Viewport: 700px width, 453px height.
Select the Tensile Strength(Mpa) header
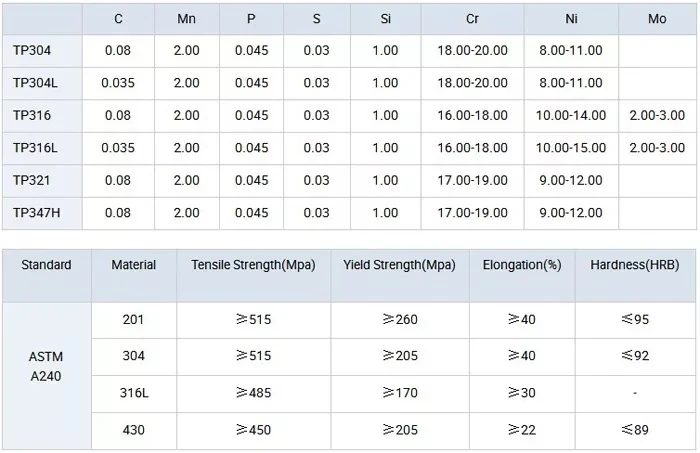pos(253,265)
